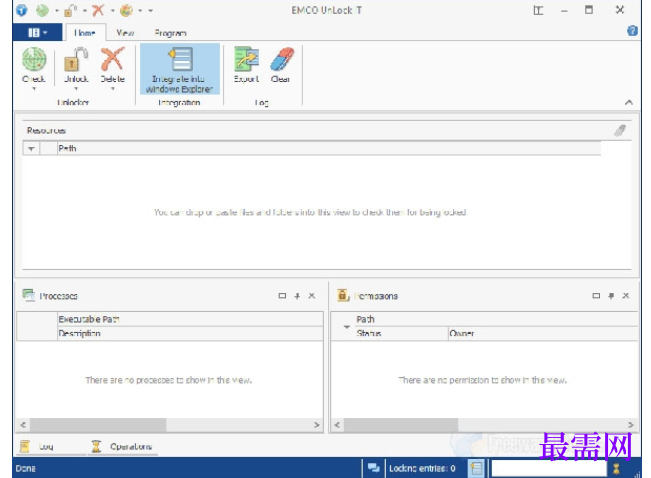Open the Unlock button dropdown arrow
This screenshot has height=478, width=651.
pyautogui.click(x=76, y=88)
